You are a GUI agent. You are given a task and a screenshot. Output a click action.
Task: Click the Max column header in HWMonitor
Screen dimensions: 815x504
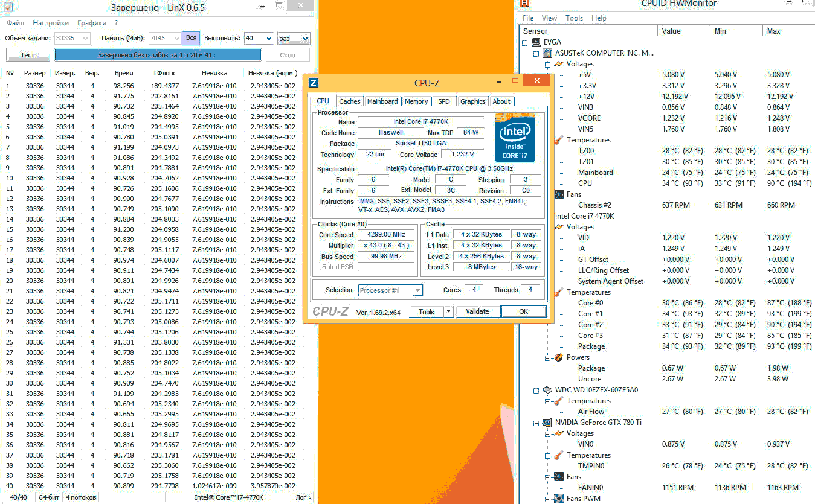789,31
